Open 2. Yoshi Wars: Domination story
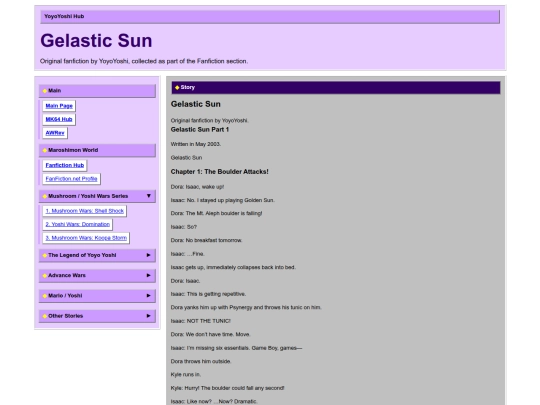Viewport: 540px width, 405px height. pyautogui.click(x=77, y=224)
